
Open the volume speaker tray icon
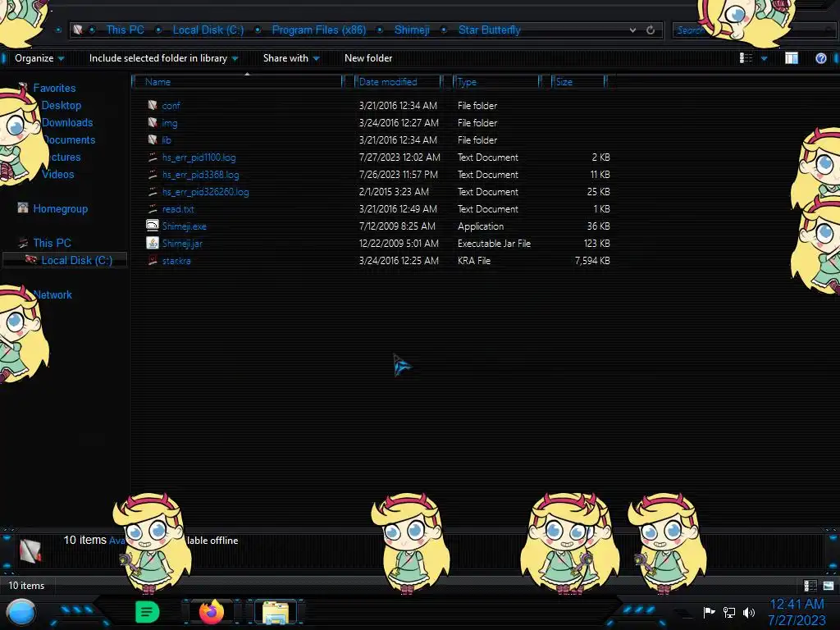pyautogui.click(x=749, y=612)
